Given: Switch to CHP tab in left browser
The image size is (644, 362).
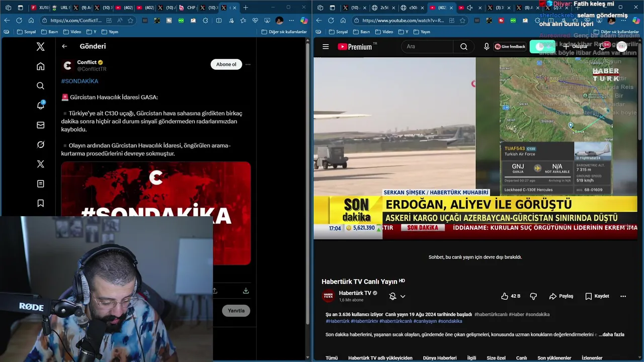Looking at the screenshot, I should (187, 8).
